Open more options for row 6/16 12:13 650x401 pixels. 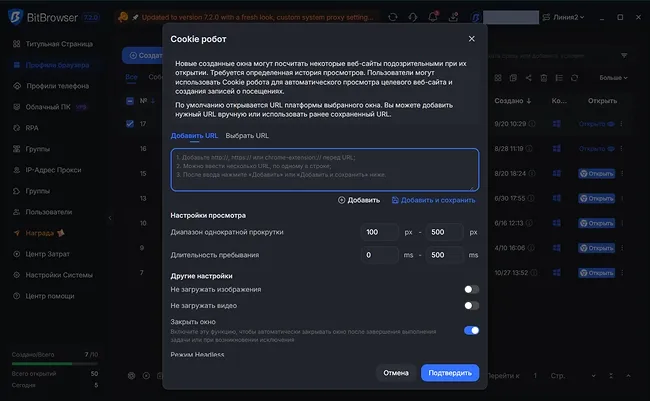(x=622, y=223)
